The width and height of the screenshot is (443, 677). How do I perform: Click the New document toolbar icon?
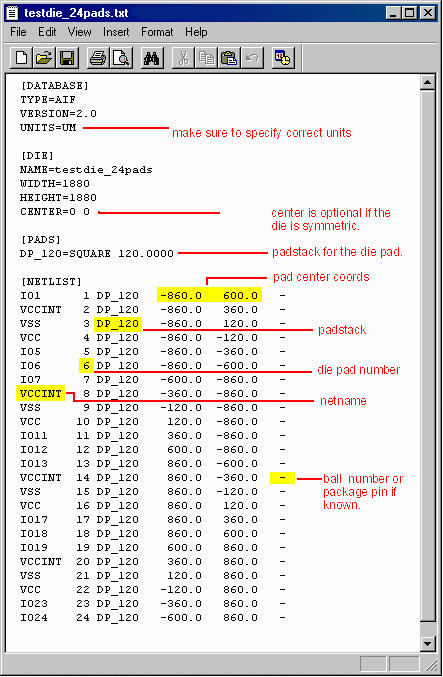click(x=21, y=57)
